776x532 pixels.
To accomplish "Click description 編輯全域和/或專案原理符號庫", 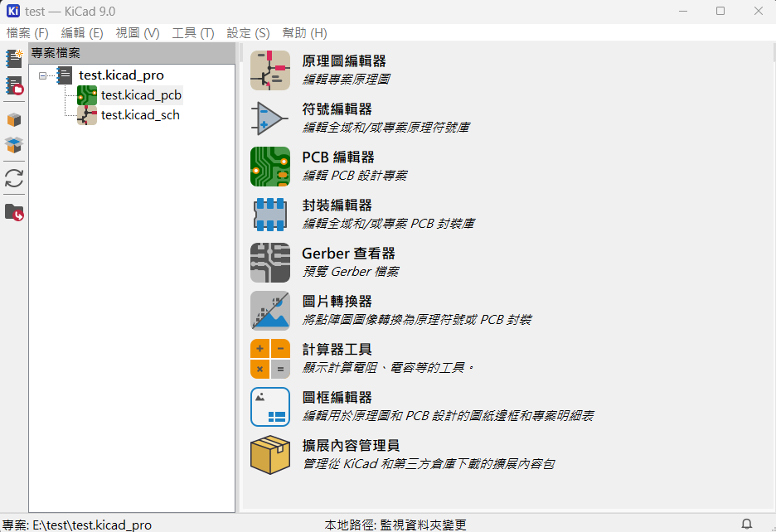I will click(386, 127).
